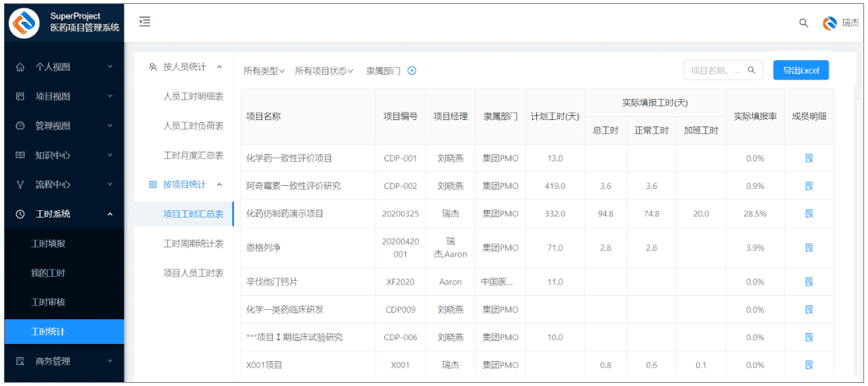Open member details for 恩格列净

(x=809, y=248)
